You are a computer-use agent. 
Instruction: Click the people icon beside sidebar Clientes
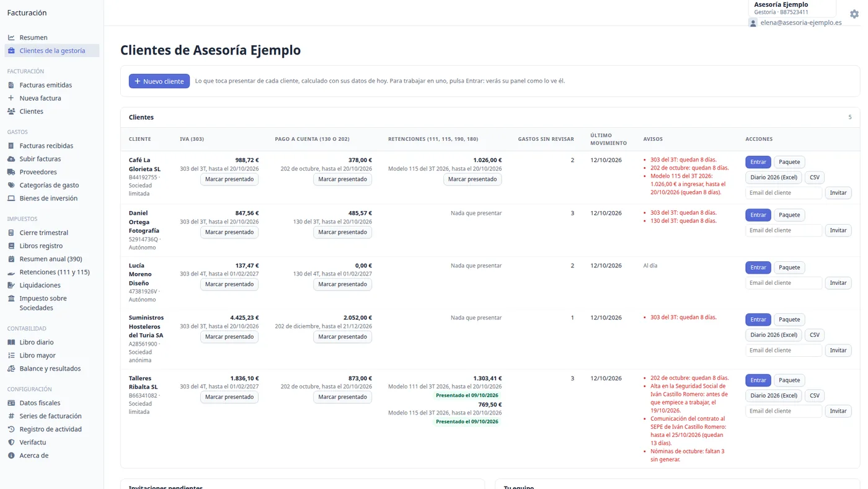(11, 112)
